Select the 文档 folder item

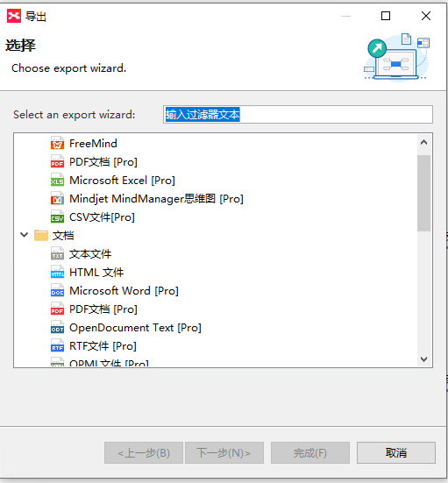(63, 236)
